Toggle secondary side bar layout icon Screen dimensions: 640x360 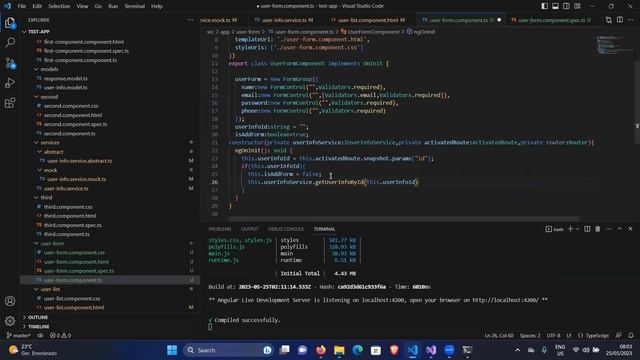click(x=566, y=6)
